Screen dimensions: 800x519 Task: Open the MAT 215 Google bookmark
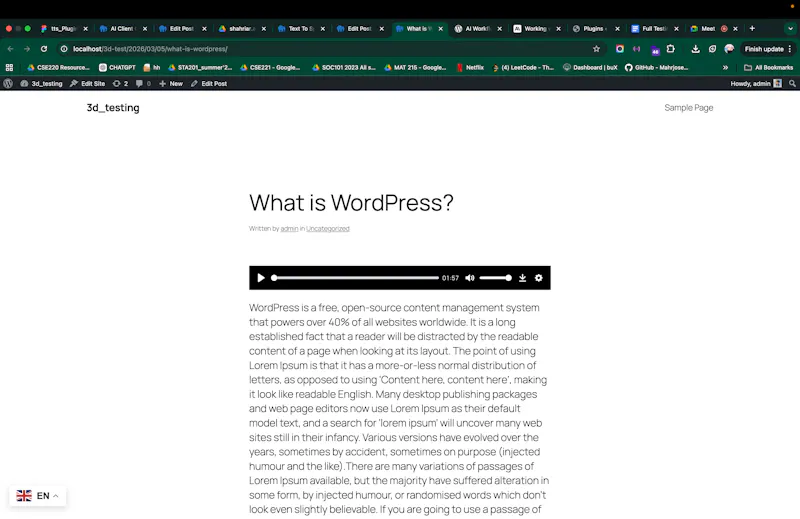tap(415, 67)
